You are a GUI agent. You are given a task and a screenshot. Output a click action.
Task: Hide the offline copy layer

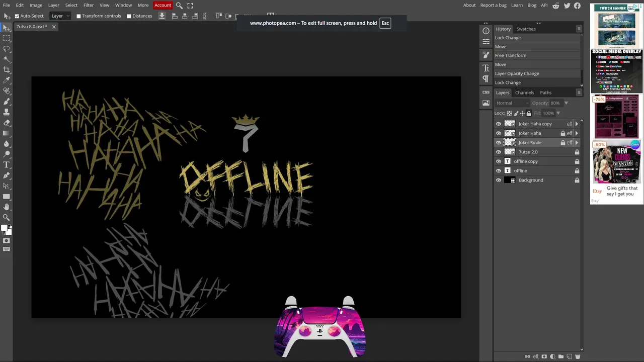click(x=499, y=161)
